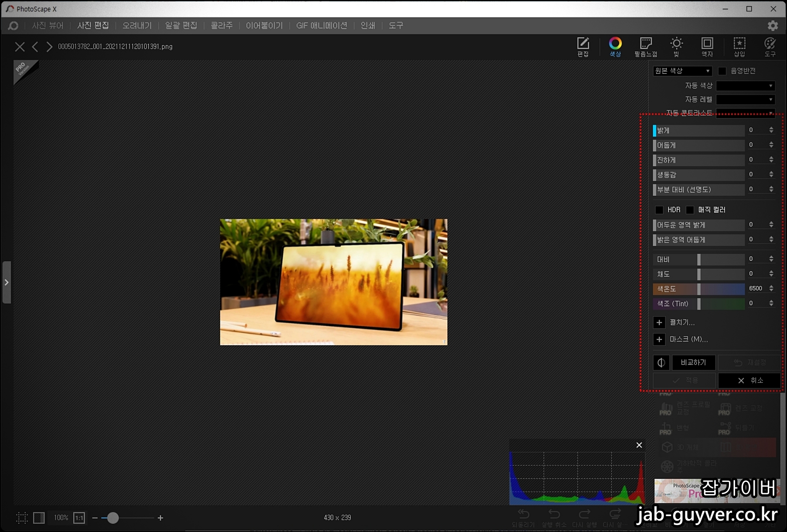Image resolution: width=787 pixels, height=532 pixels.
Task: Click the 100% zoom value
Action: coord(61,518)
